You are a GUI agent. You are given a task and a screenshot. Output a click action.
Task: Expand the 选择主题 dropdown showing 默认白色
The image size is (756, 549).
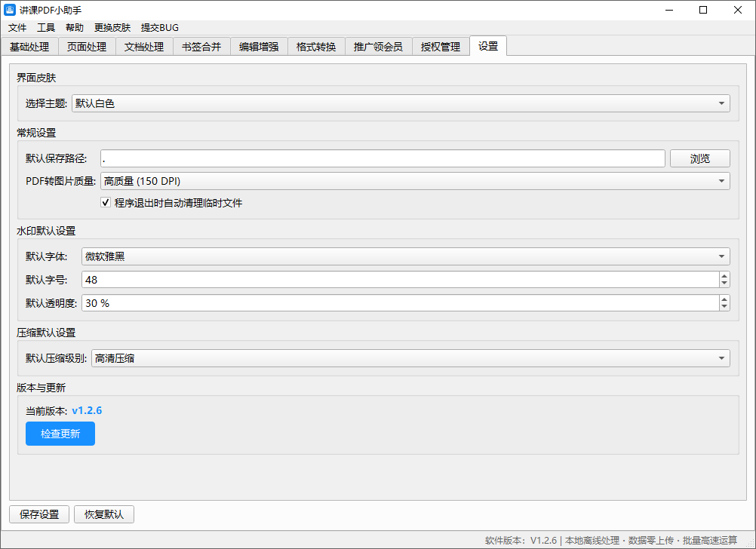[401, 103]
